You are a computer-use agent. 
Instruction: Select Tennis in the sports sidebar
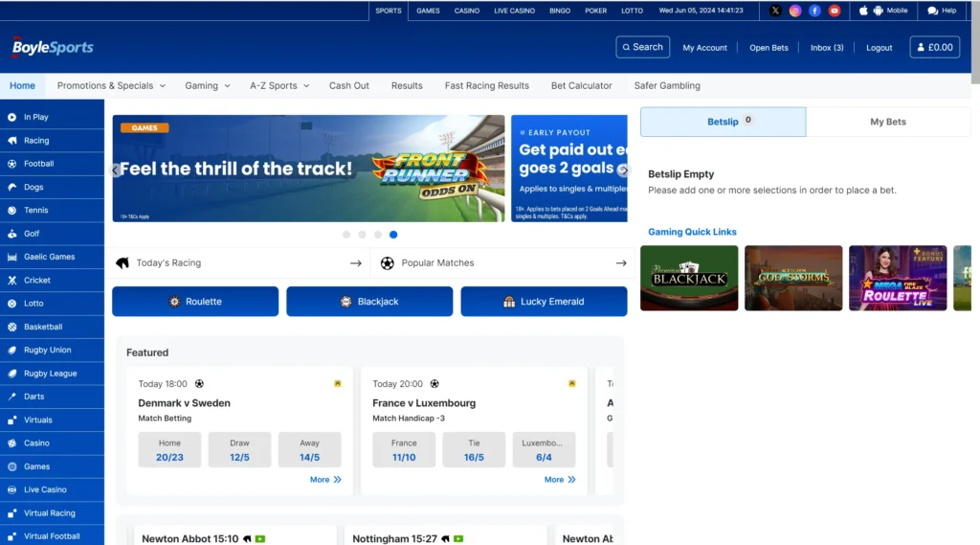click(x=52, y=210)
